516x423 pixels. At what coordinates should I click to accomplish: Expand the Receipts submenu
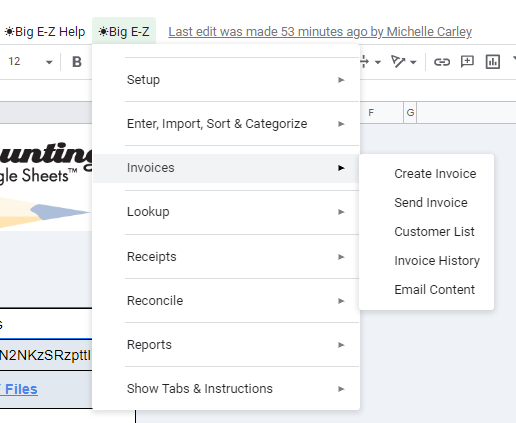226,257
